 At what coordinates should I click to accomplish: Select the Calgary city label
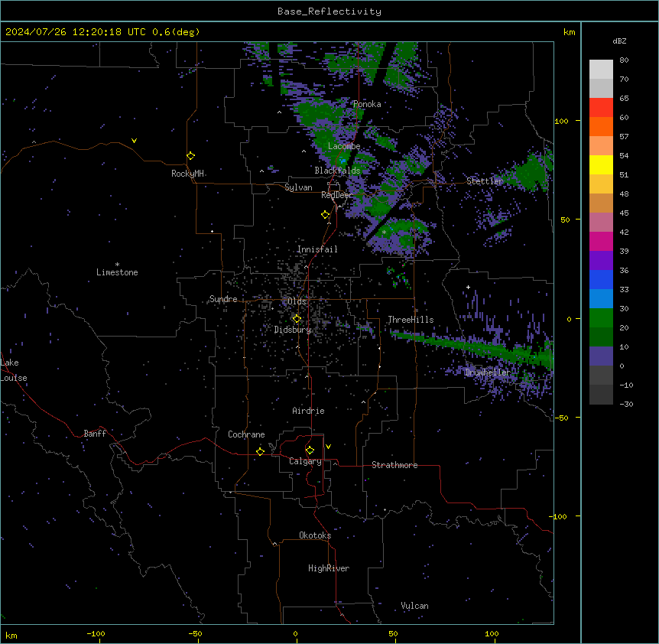click(305, 461)
